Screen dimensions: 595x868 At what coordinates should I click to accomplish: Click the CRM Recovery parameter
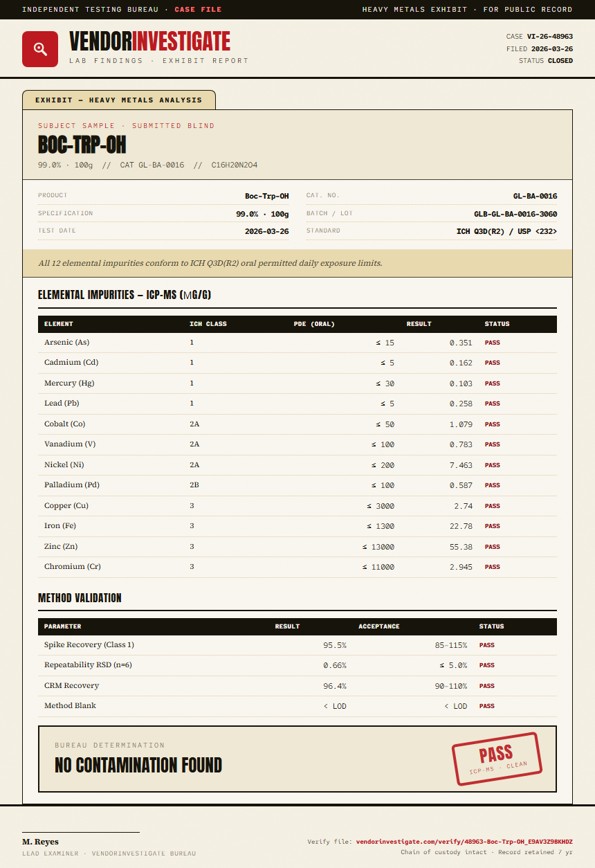point(71,686)
